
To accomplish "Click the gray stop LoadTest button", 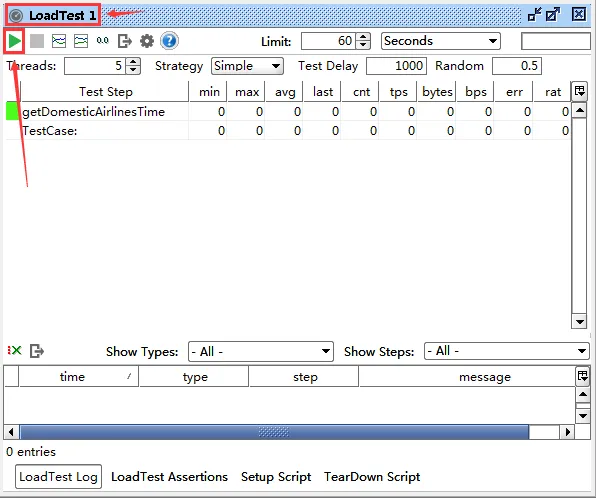I will tap(37, 41).
